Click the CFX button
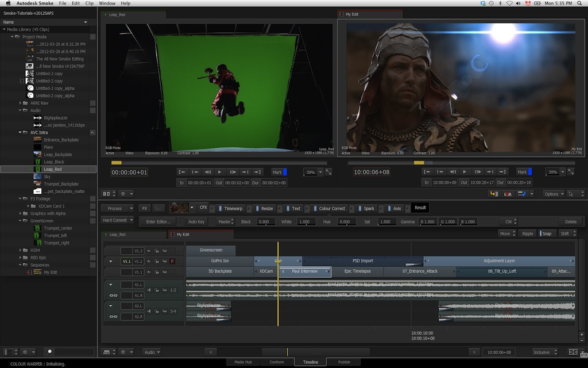Image resolution: width=588 pixels, height=368 pixels. [203, 207]
